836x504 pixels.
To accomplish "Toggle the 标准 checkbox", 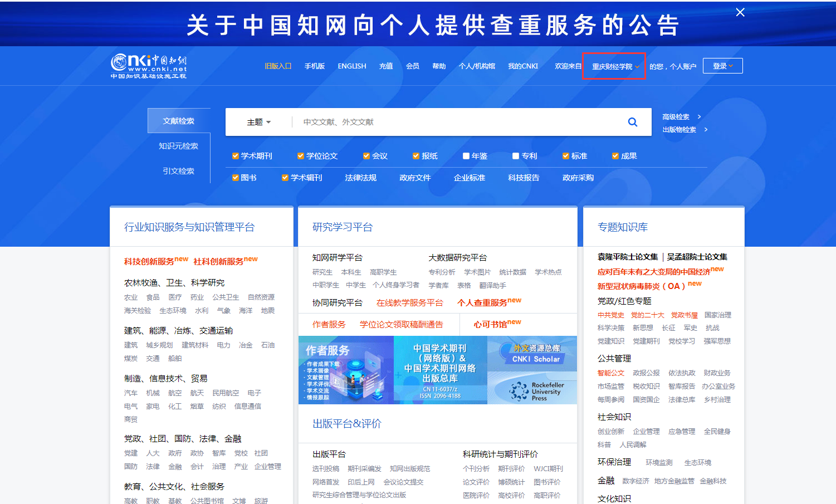I will coord(566,156).
